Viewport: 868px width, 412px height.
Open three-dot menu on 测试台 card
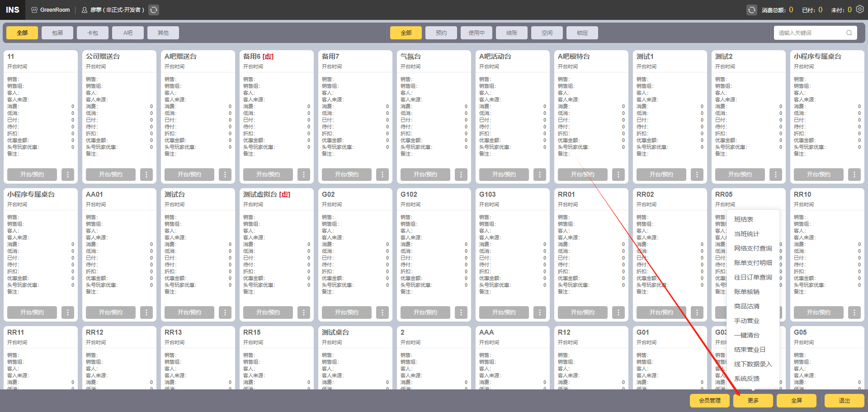225,313
